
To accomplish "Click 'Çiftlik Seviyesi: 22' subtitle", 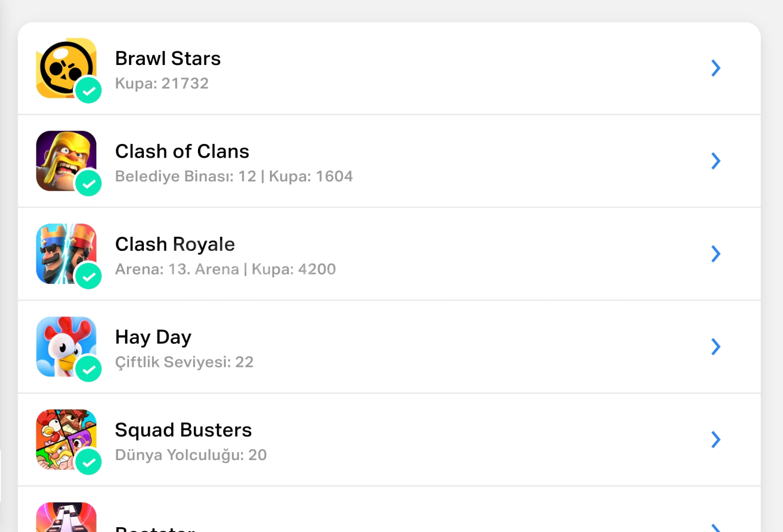I will [184, 362].
